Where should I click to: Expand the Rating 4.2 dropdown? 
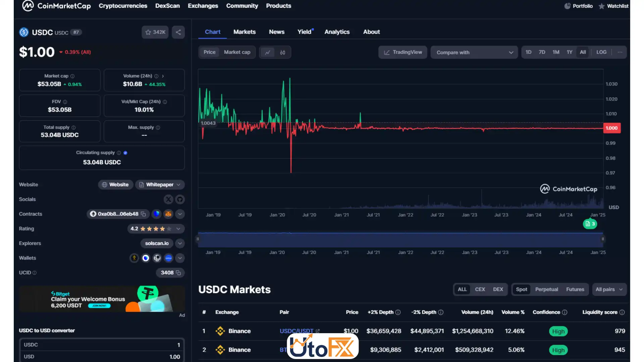[178, 229]
